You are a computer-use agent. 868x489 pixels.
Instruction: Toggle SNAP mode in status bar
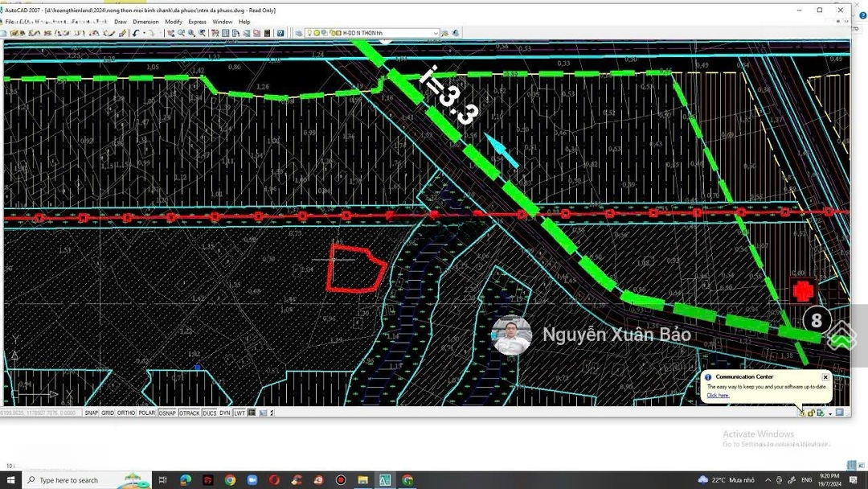click(x=92, y=413)
